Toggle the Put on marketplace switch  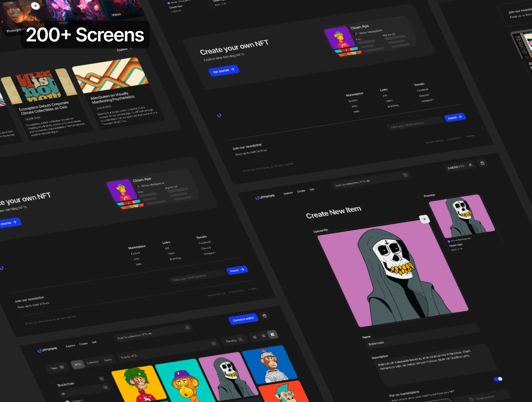[498, 379]
